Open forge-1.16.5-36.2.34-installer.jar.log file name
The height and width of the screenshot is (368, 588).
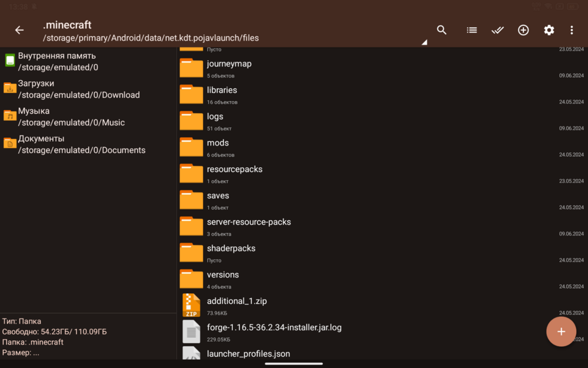[x=274, y=327]
